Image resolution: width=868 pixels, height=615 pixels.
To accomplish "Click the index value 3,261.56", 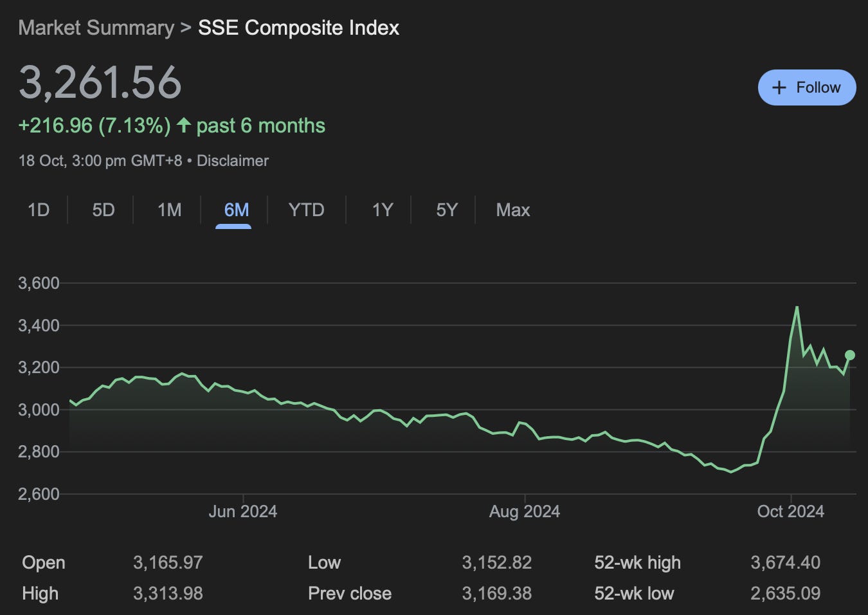I will tap(100, 82).
